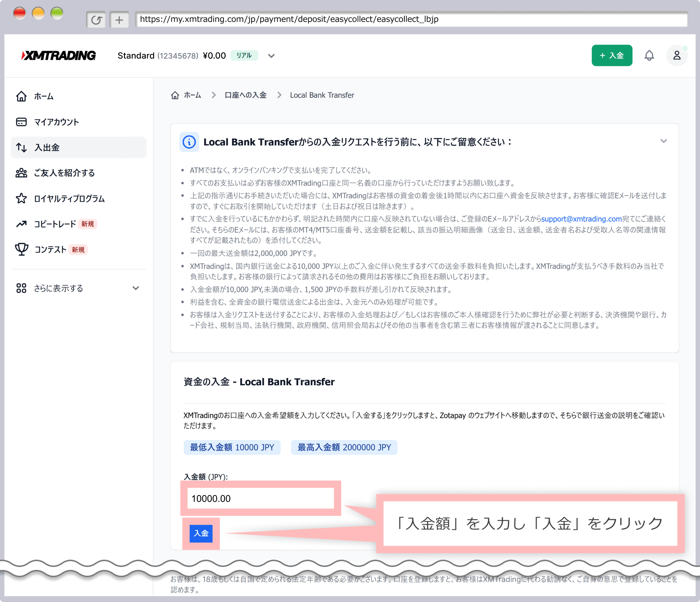Click the green + 入金 header button

coord(612,55)
